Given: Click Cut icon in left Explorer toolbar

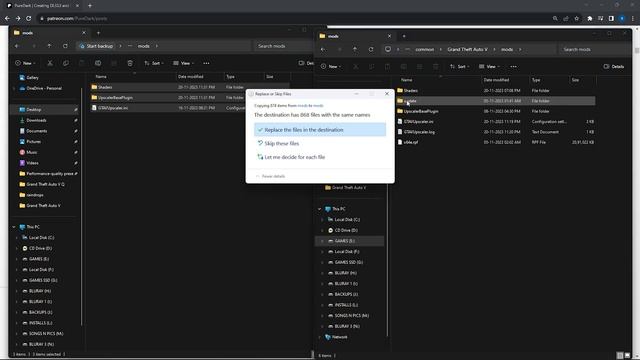Looking at the screenshot, I should (x=50, y=63).
